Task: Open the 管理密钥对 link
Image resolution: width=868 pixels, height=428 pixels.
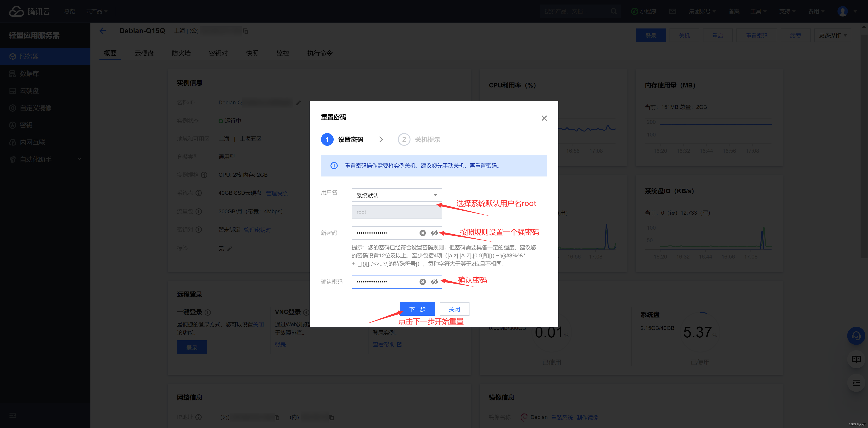Action: click(x=257, y=230)
